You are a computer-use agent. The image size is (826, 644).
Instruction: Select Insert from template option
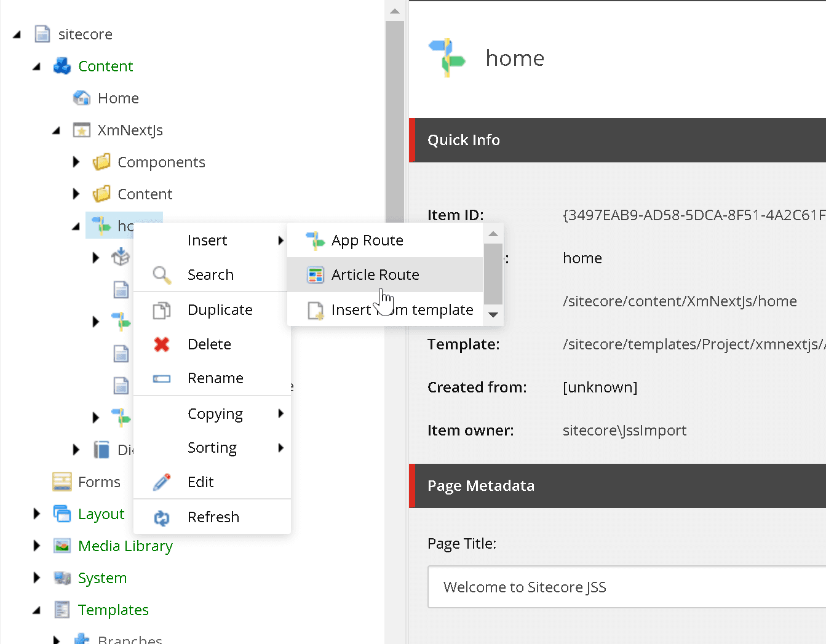pyautogui.click(x=385, y=310)
